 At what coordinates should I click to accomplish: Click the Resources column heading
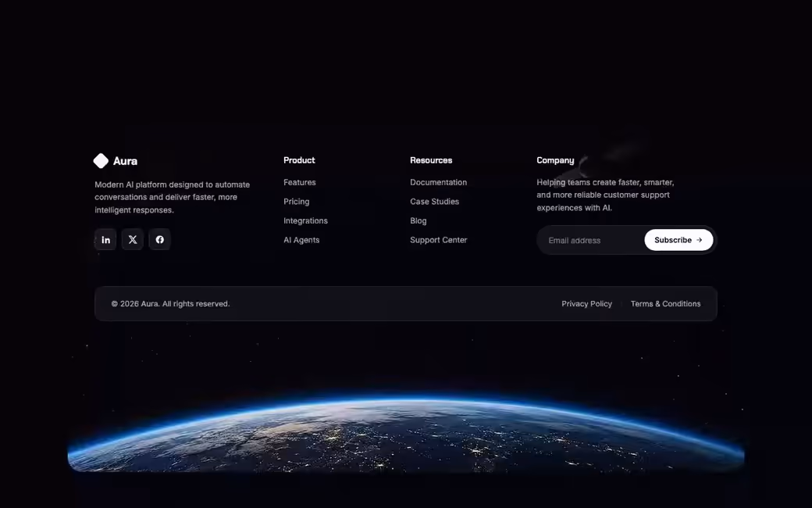(431, 160)
